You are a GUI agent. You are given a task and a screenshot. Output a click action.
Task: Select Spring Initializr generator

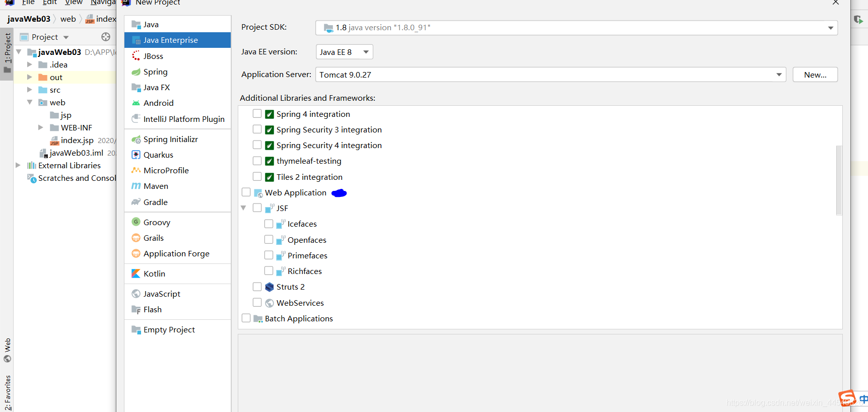[177, 140]
